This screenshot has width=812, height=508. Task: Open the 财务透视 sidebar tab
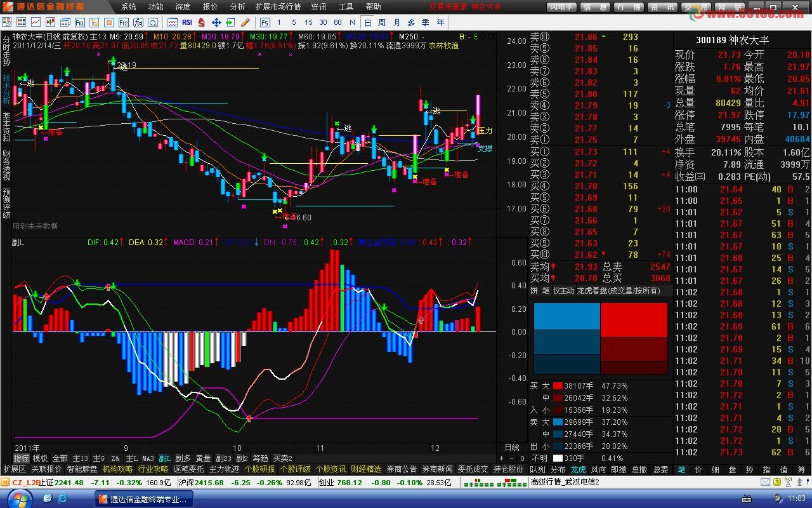[6, 166]
